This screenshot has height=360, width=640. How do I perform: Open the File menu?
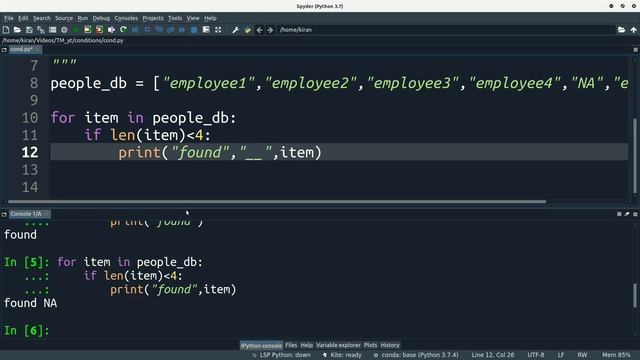coord(9,18)
